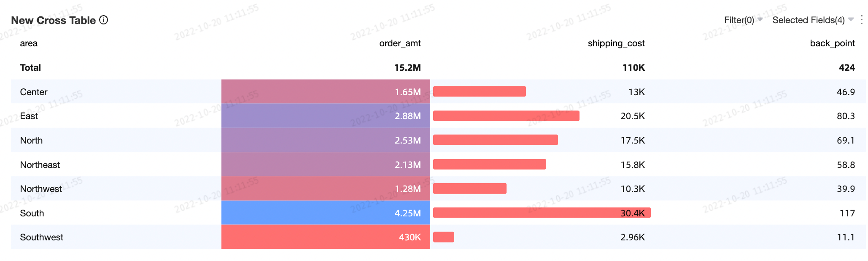Select the East shipping cost bar

pos(506,116)
